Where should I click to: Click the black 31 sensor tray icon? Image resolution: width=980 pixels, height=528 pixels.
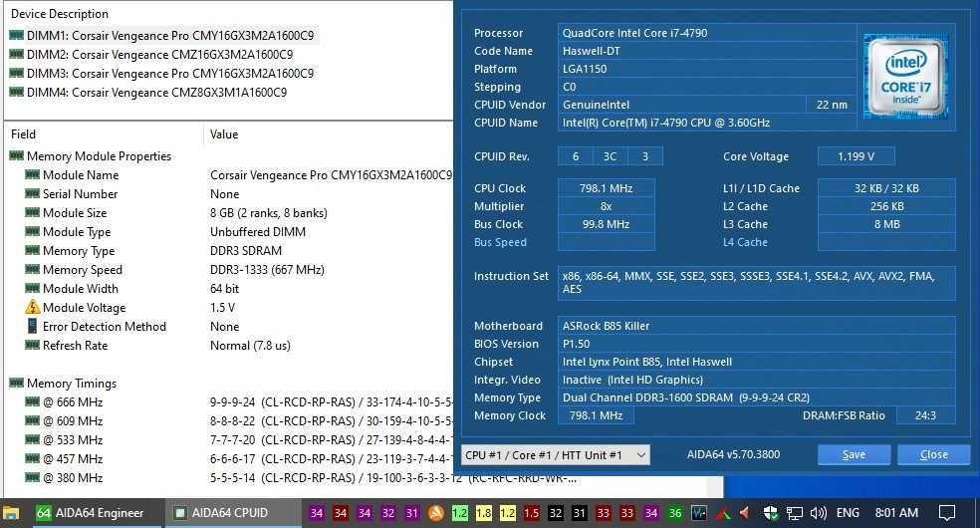click(x=580, y=513)
